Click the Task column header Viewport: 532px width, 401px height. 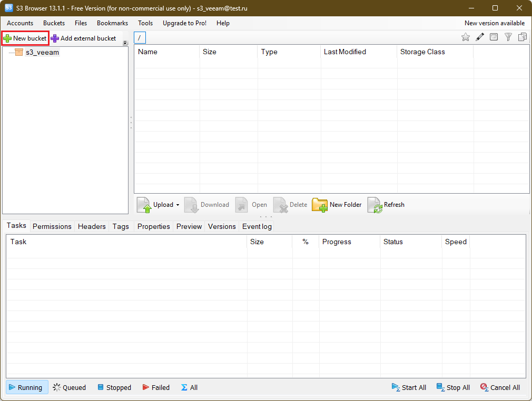[126, 242]
